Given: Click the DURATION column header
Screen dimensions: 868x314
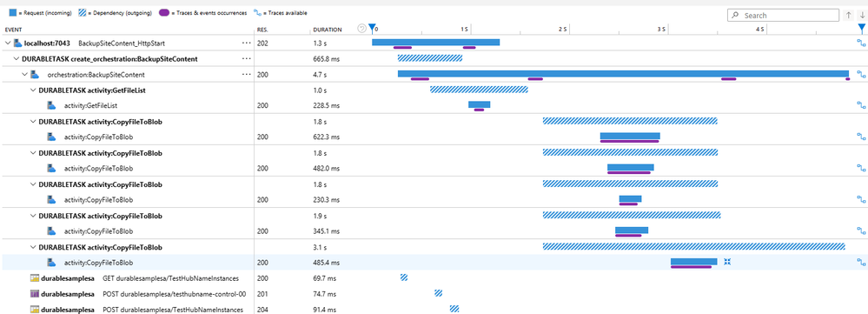Looking at the screenshot, I should coord(328,30).
